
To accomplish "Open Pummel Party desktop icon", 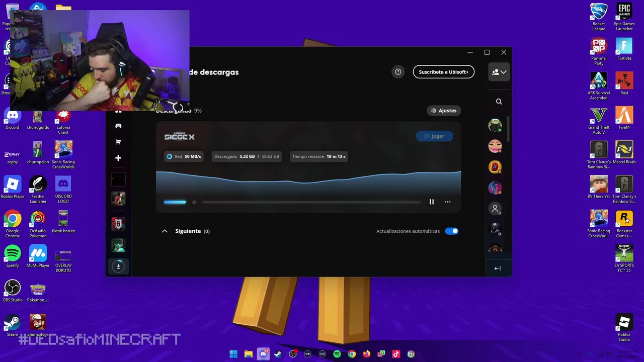I will pyautogui.click(x=599, y=52).
